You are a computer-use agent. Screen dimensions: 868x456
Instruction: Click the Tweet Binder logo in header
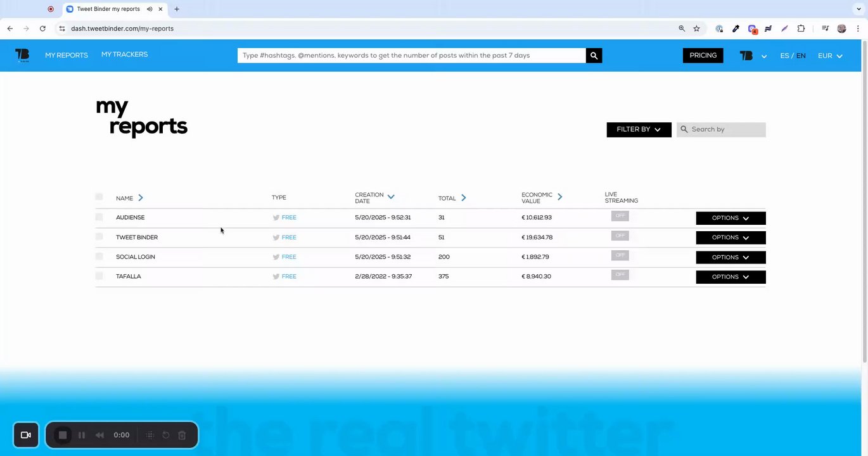(x=22, y=56)
